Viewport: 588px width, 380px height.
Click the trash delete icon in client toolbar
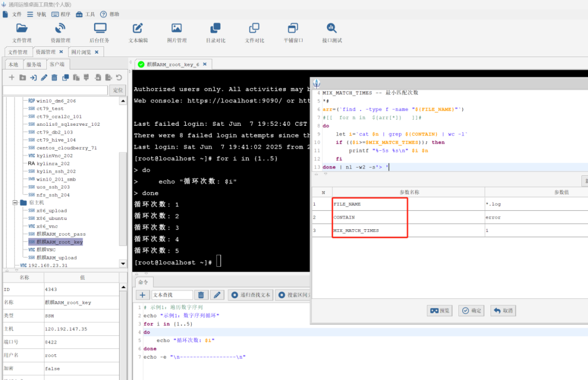54,77
